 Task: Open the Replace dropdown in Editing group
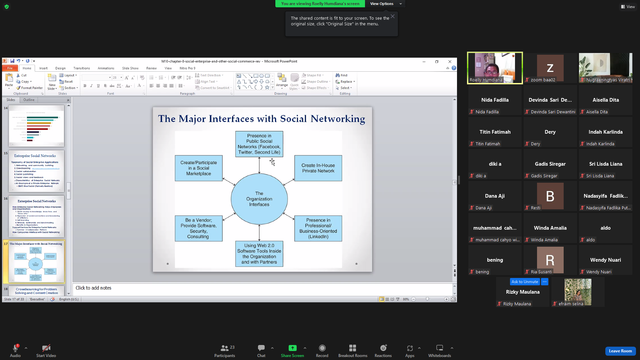pyautogui.click(x=345, y=82)
